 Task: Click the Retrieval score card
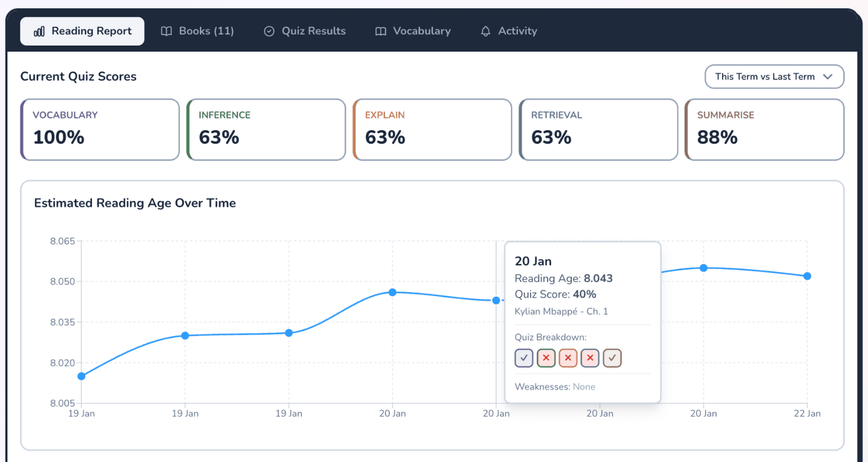(x=598, y=130)
